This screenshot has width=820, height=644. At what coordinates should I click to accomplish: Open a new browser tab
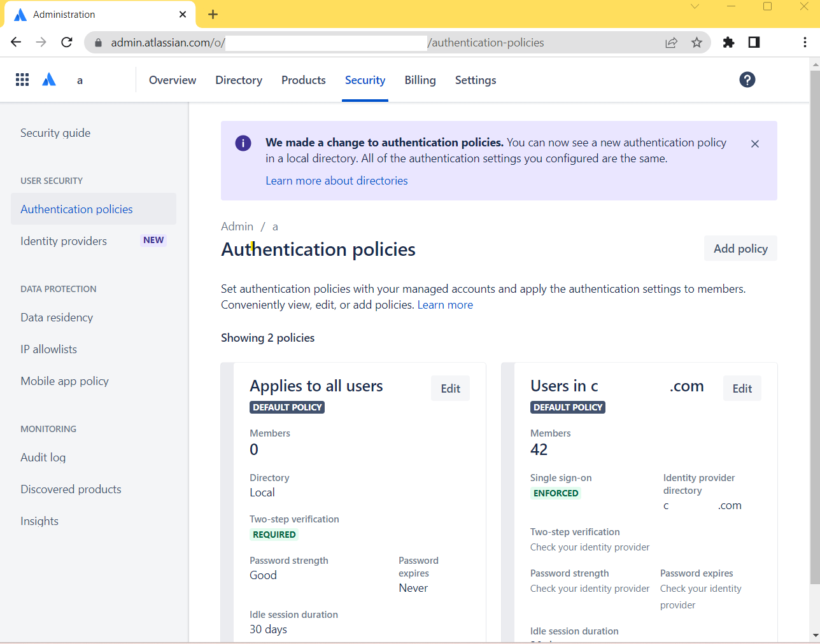point(213,14)
